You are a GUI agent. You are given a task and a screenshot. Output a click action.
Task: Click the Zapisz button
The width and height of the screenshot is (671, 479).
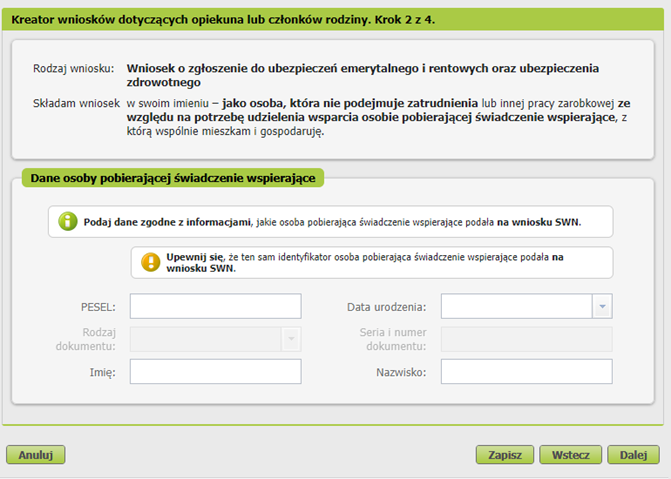(x=505, y=455)
